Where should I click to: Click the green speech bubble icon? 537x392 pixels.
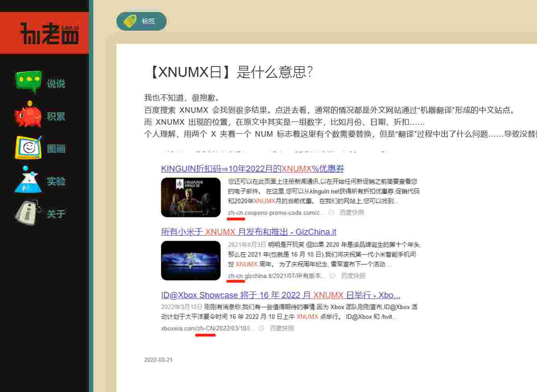click(28, 82)
